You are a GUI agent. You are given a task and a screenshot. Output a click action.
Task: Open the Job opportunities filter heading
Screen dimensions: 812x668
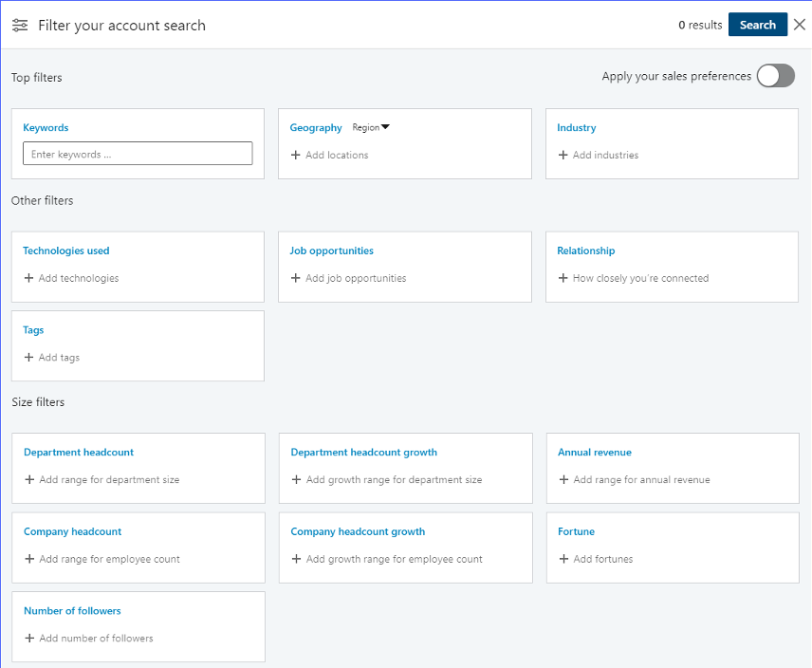331,250
